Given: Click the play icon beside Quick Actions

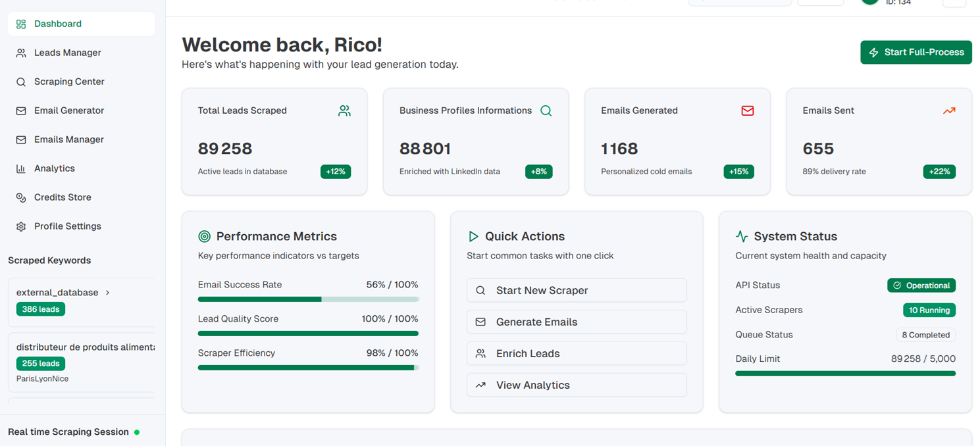Looking at the screenshot, I should [x=473, y=236].
